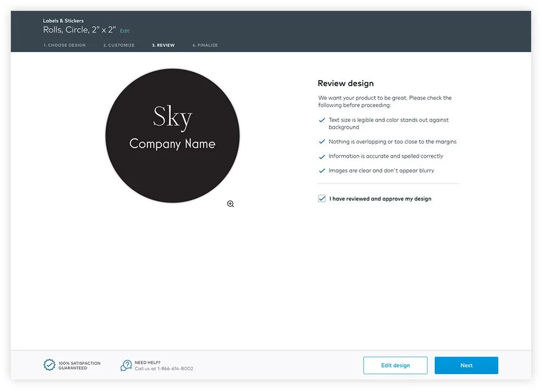542x392 pixels.
Task: Click the 'Labels & Stickers' header text
Action: (63, 21)
